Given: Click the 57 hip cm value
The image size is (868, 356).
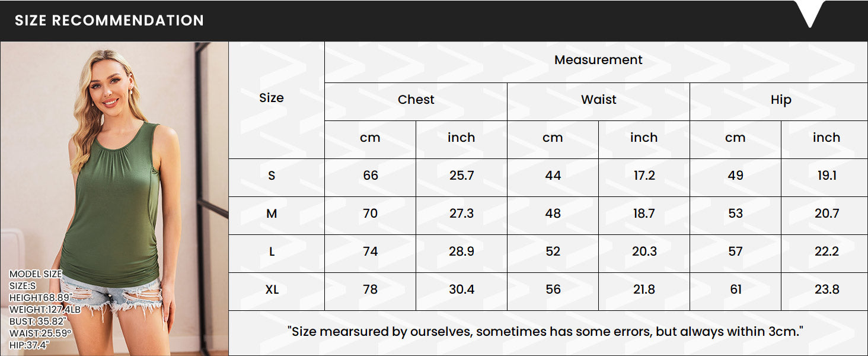Looking at the screenshot, I should pos(735,252).
